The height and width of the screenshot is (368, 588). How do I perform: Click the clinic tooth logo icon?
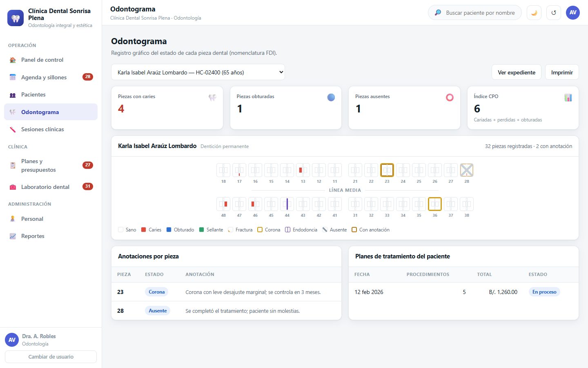tap(16, 18)
